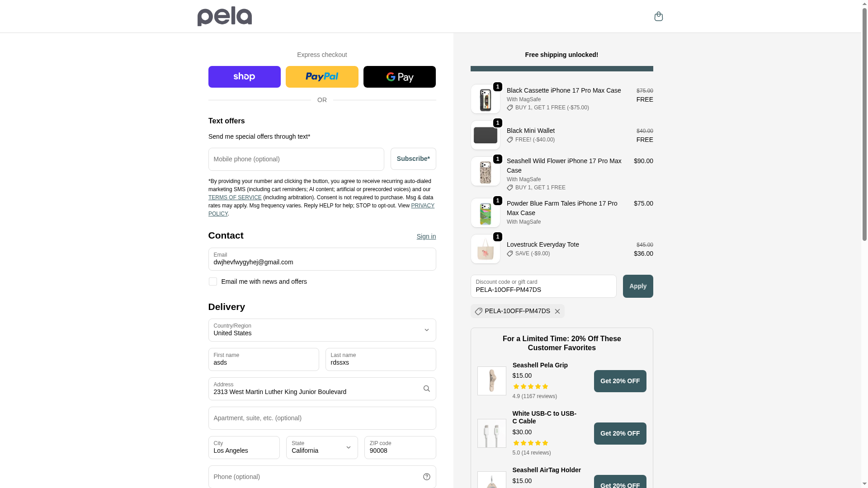Click the address search magnifier icon
The width and height of the screenshot is (868, 488).
pyautogui.click(x=426, y=389)
